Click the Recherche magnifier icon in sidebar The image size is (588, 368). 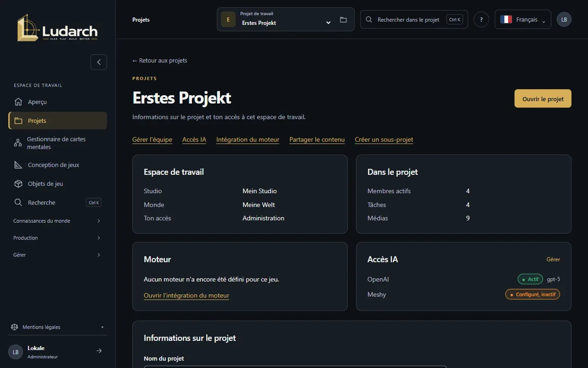pos(18,202)
